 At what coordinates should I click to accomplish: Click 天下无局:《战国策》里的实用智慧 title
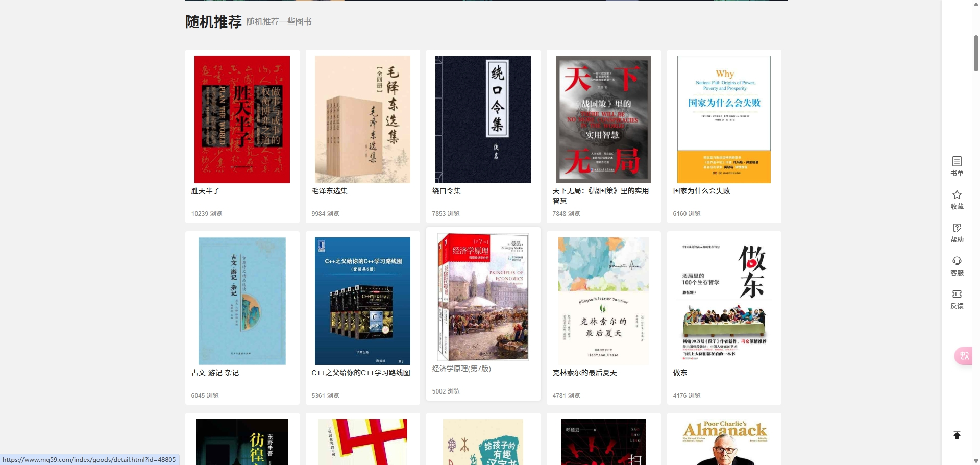(x=601, y=196)
